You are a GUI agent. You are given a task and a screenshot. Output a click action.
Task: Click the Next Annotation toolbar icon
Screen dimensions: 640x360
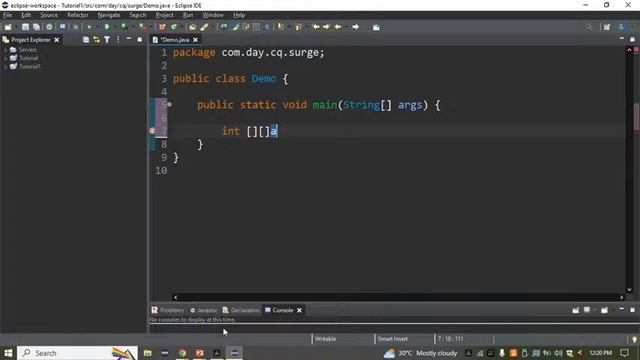point(280,27)
